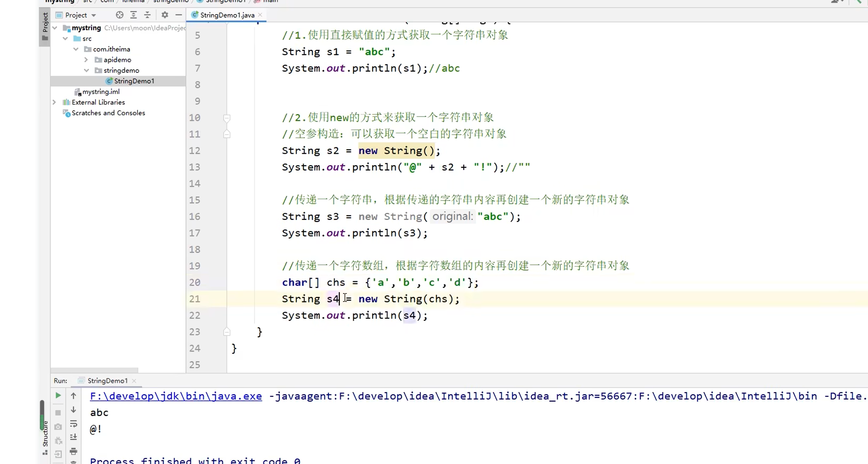The height and width of the screenshot is (464, 868).
Task: Open the java.exe path hyperlink
Action: pyautogui.click(x=175, y=396)
